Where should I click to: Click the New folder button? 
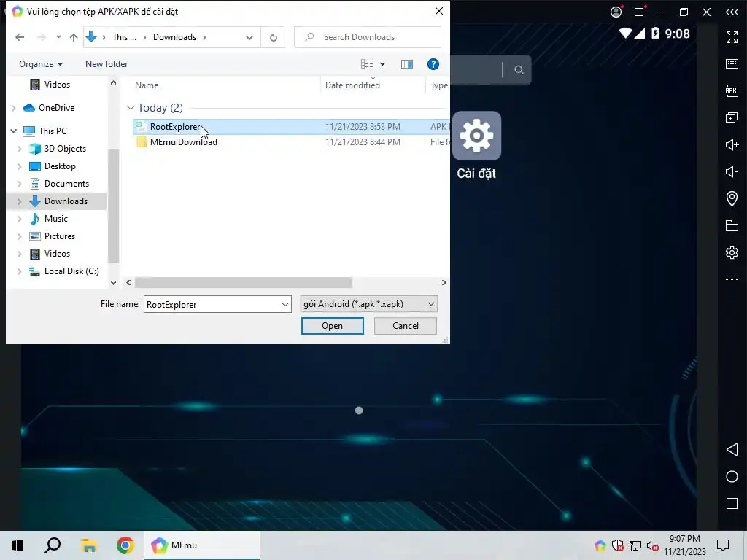[x=107, y=64]
